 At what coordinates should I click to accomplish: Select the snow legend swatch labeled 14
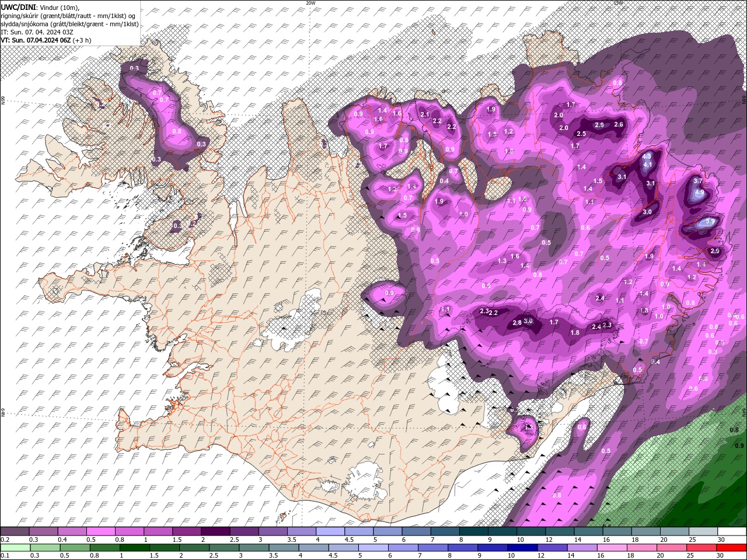coord(588,531)
